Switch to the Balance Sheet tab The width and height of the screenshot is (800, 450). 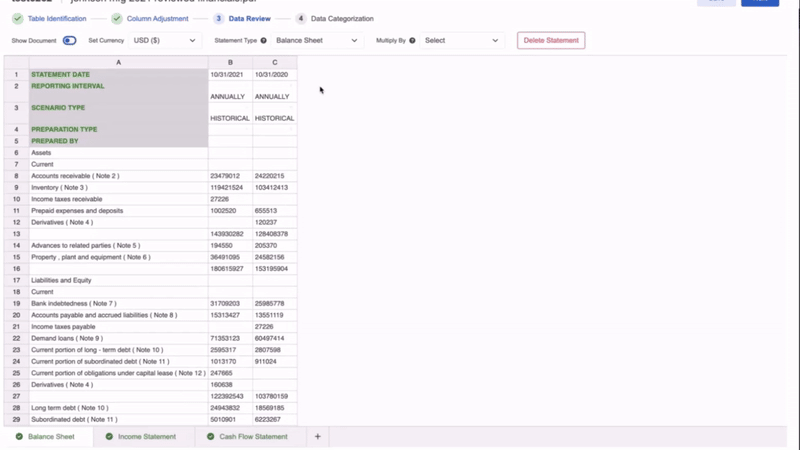point(50,437)
